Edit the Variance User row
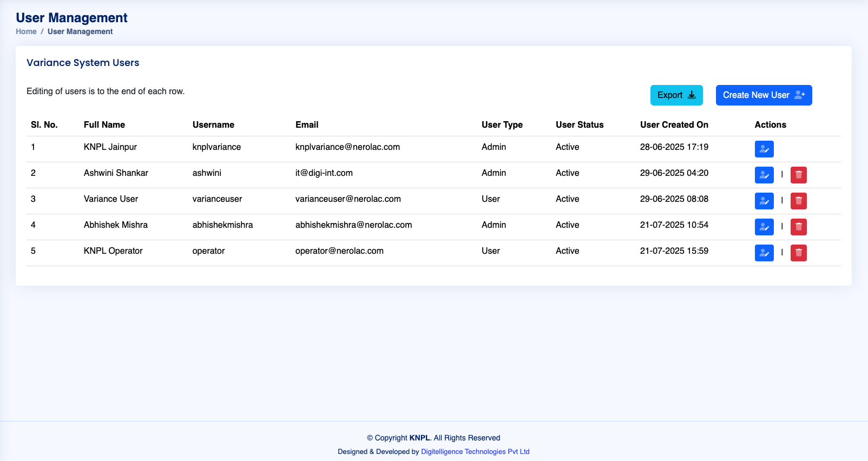Image resolution: width=868 pixels, height=461 pixels. pos(764,201)
